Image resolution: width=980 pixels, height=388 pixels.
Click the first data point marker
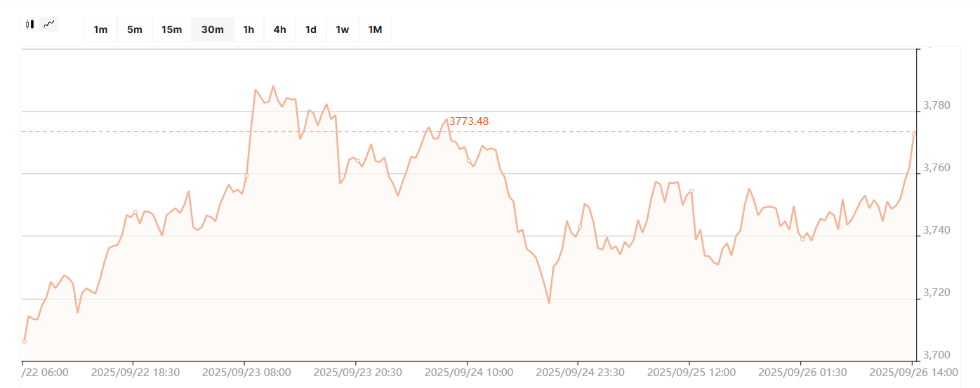(x=24, y=342)
